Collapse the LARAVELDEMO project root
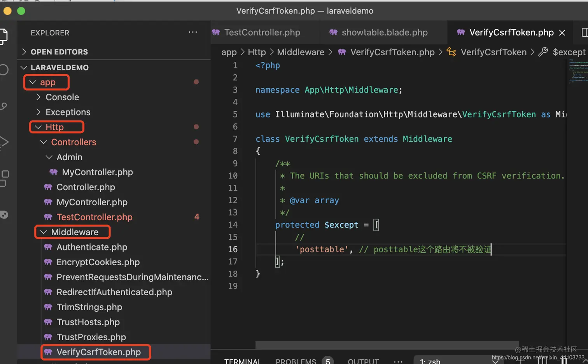 [x=24, y=67]
